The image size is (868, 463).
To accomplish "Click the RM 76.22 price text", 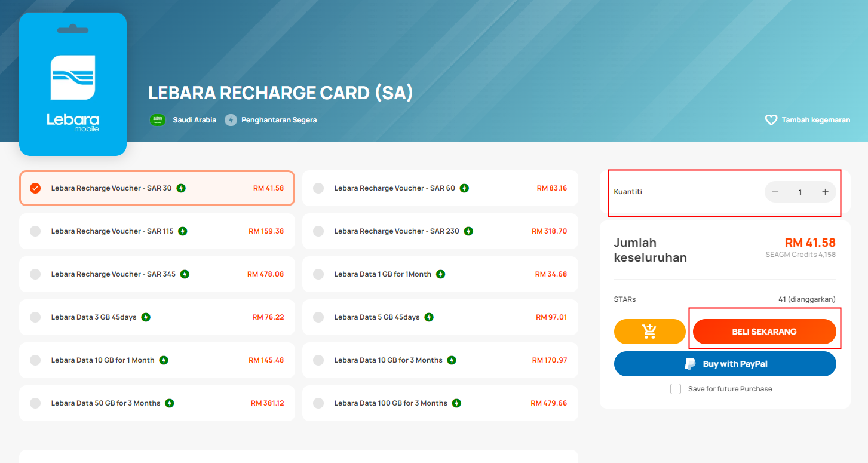I will [x=268, y=317].
